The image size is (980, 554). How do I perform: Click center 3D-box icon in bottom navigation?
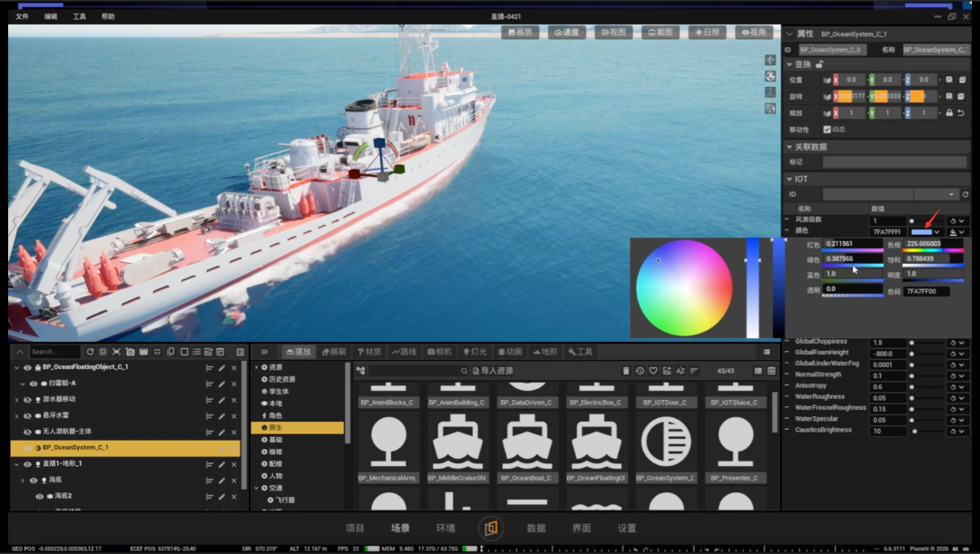coord(491,529)
